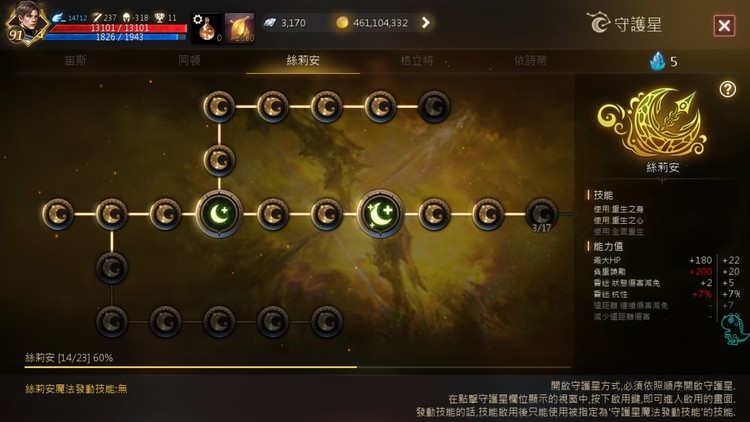Viewport: 750px width, 422px height.
Task: Click the large golden 絲莉安 emblem
Action: tap(653, 124)
